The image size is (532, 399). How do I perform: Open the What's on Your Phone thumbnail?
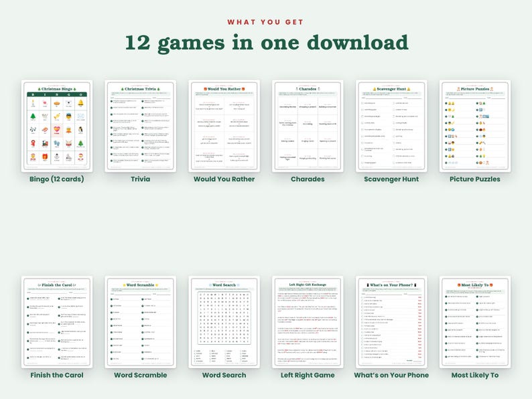point(391,322)
